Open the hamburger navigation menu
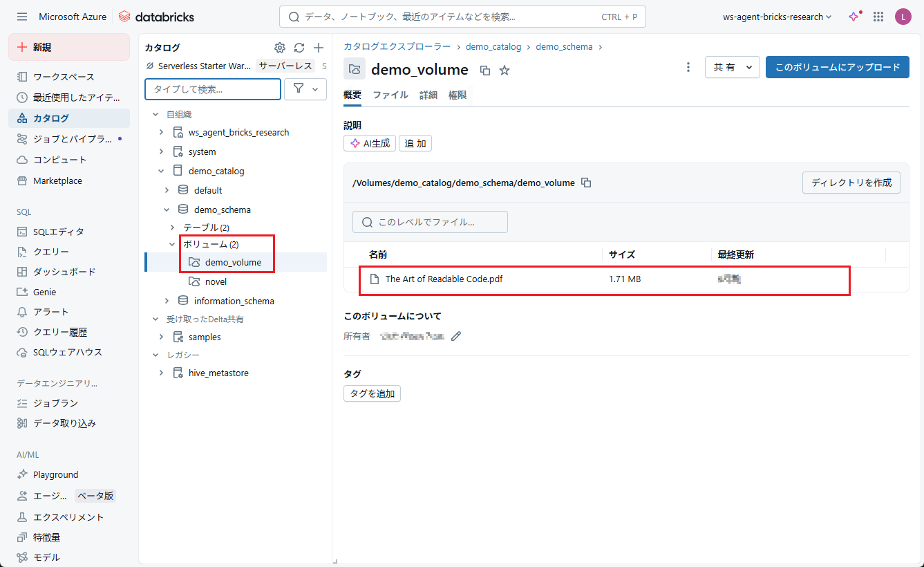This screenshot has width=924, height=567. [22, 17]
